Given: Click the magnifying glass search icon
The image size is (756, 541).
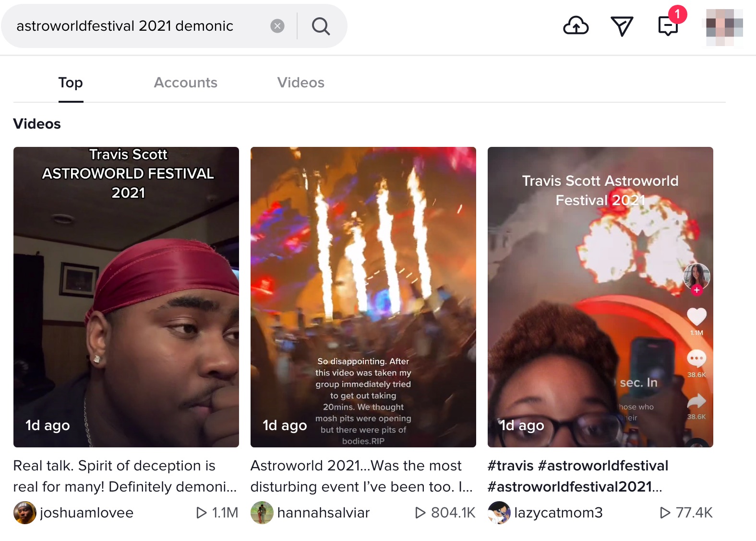Looking at the screenshot, I should point(321,26).
